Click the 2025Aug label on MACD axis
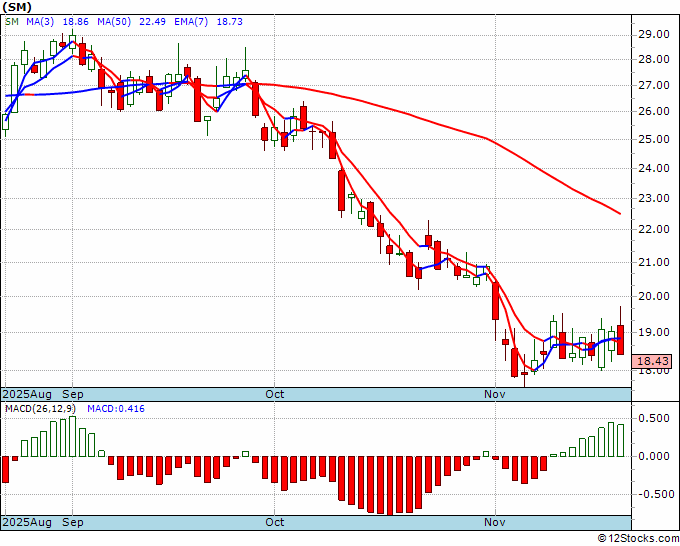The height and width of the screenshot is (546, 680). [27, 522]
